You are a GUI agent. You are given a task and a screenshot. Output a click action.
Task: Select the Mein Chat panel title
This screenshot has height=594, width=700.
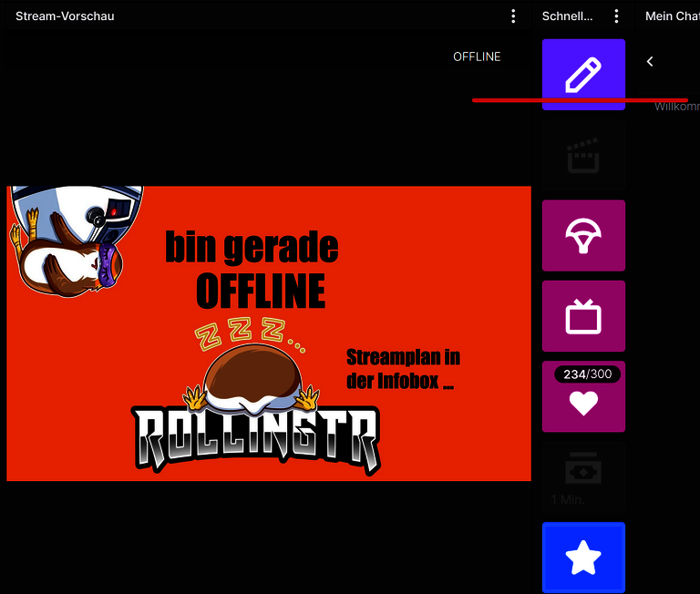[x=673, y=16]
